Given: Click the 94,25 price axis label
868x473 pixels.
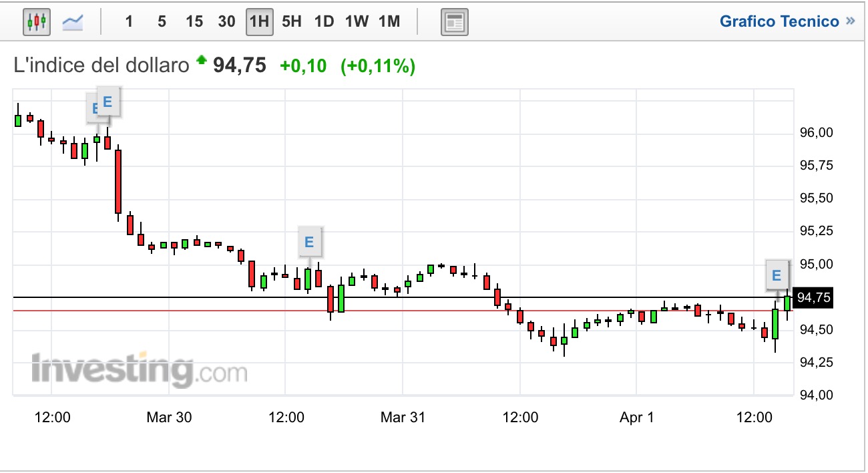Looking at the screenshot, I should 816,362.
